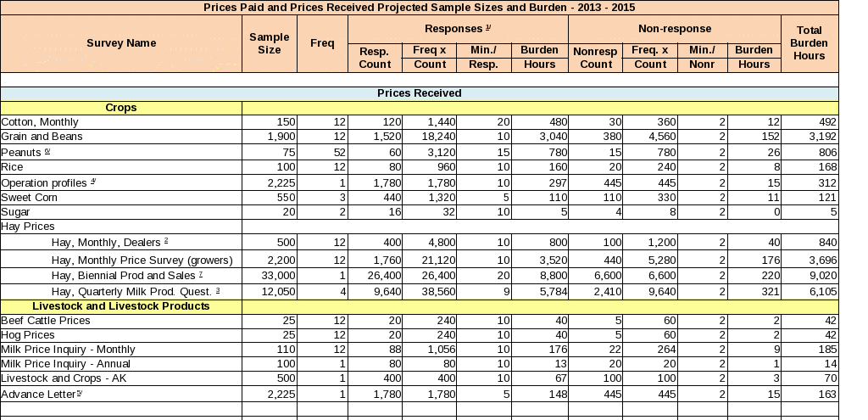868x420 pixels.
Task: Click the Min./ Resp. header cell
Action: [x=483, y=57]
